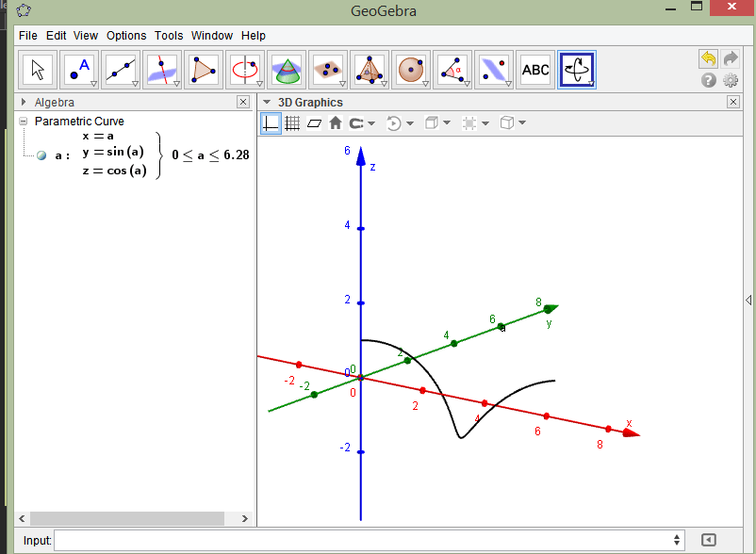Click the home icon to restore default view
The image size is (756, 554).
pos(336,122)
